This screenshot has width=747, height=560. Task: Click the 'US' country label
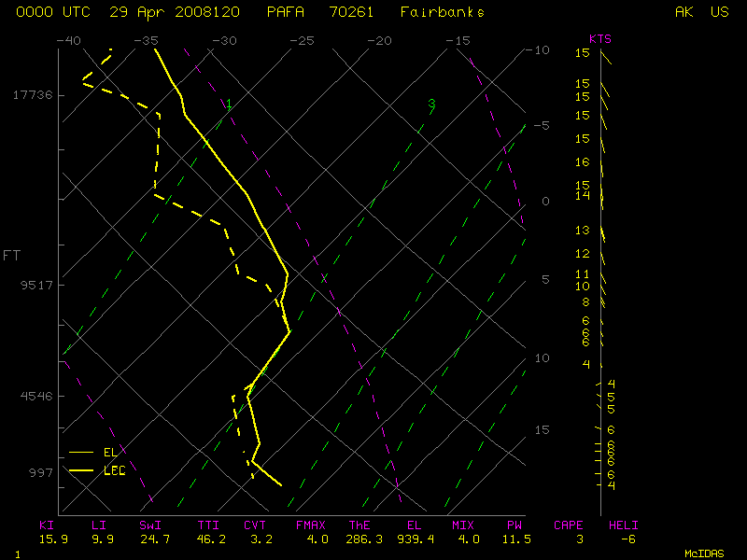(719, 12)
